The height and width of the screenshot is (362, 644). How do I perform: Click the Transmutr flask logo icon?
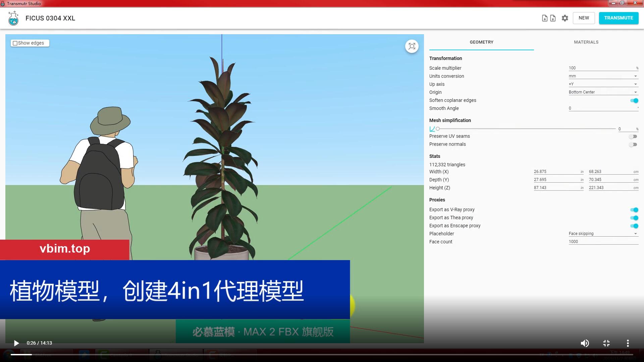tap(13, 18)
